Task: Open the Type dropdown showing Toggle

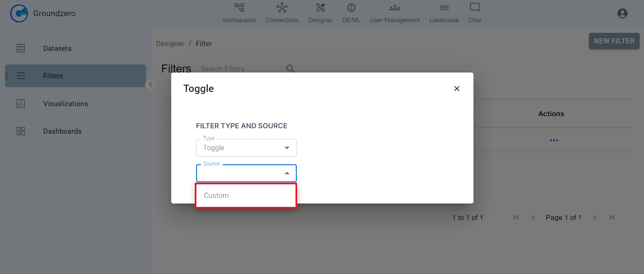Action: [x=246, y=148]
